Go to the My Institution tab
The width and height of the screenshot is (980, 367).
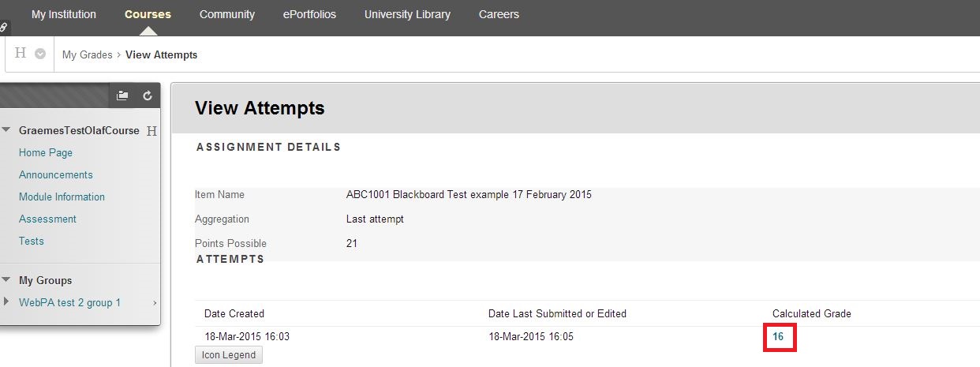click(x=64, y=14)
